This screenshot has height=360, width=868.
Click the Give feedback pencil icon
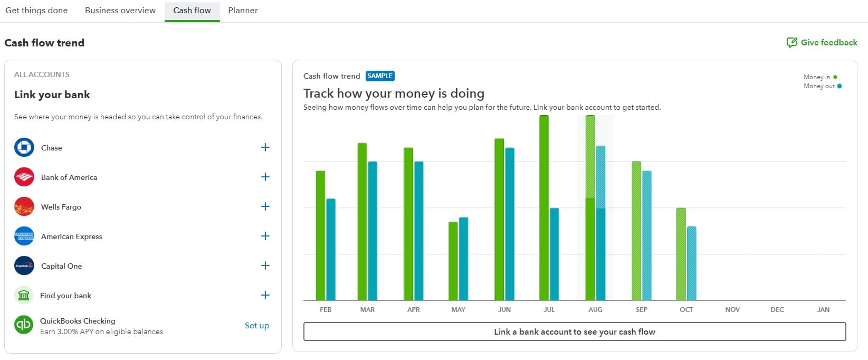coord(791,43)
